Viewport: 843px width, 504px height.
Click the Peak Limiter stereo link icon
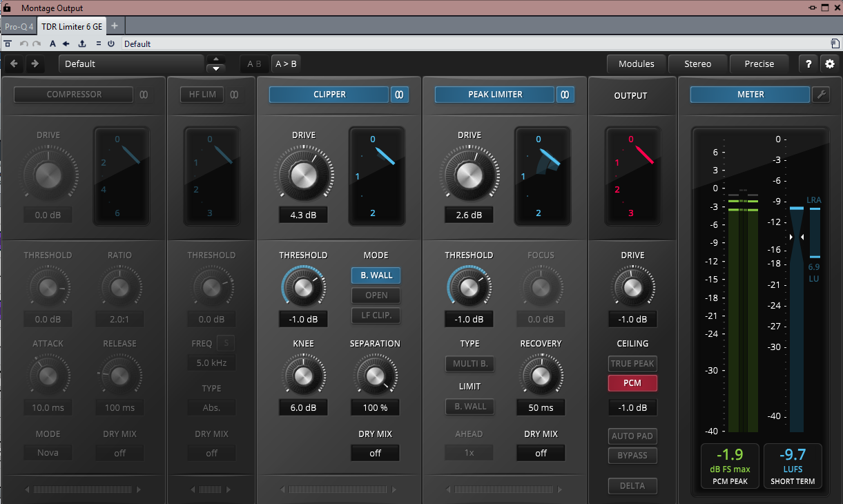(565, 95)
